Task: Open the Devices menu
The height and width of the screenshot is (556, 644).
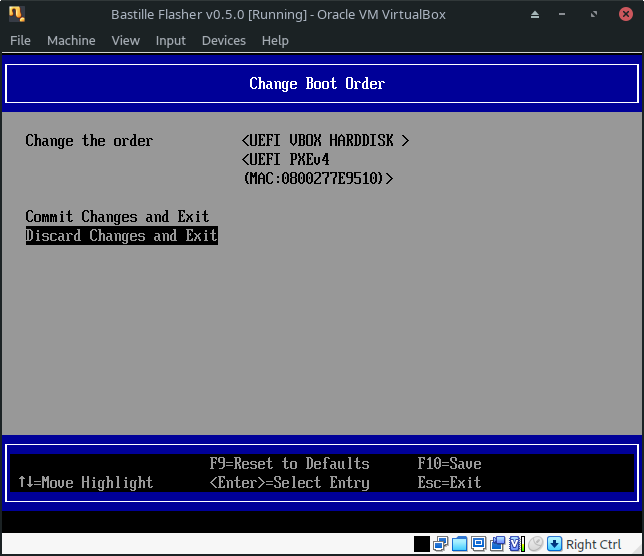Action: [x=223, y=41]
